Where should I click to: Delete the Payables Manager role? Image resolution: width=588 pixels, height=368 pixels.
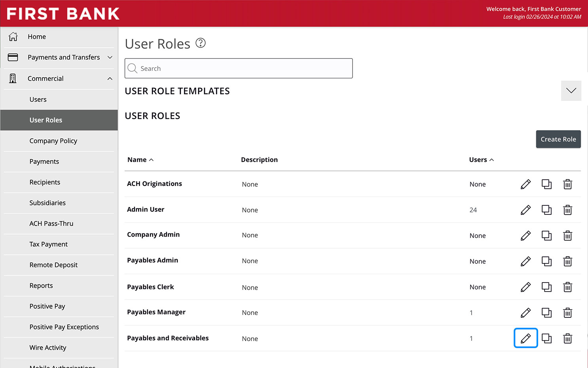567,313
